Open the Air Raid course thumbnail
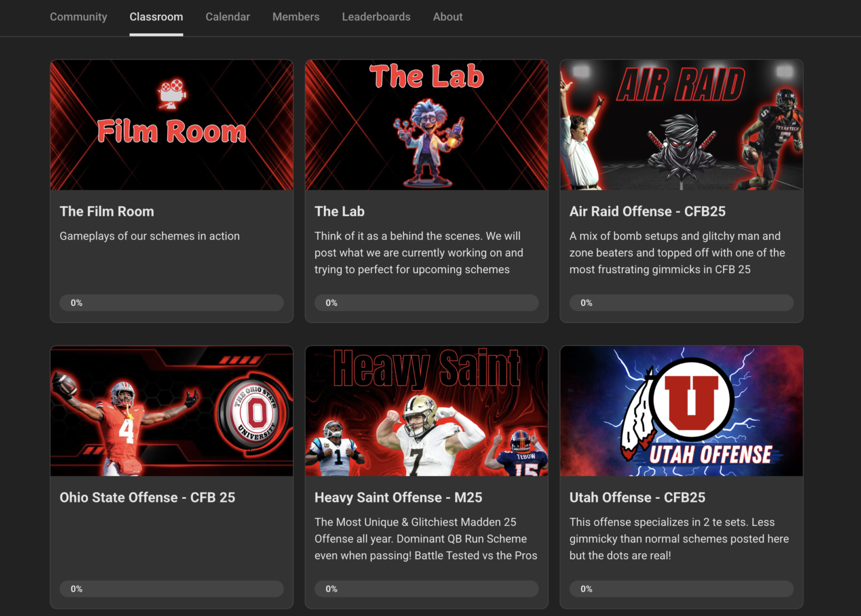Viewport: 861px width, 616px height. [682, 125]
